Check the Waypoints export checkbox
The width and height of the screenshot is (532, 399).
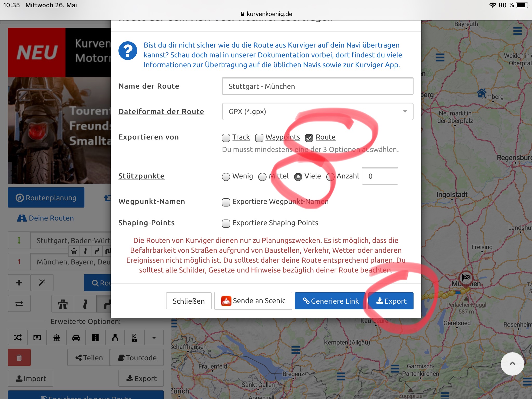click(259, 138)
